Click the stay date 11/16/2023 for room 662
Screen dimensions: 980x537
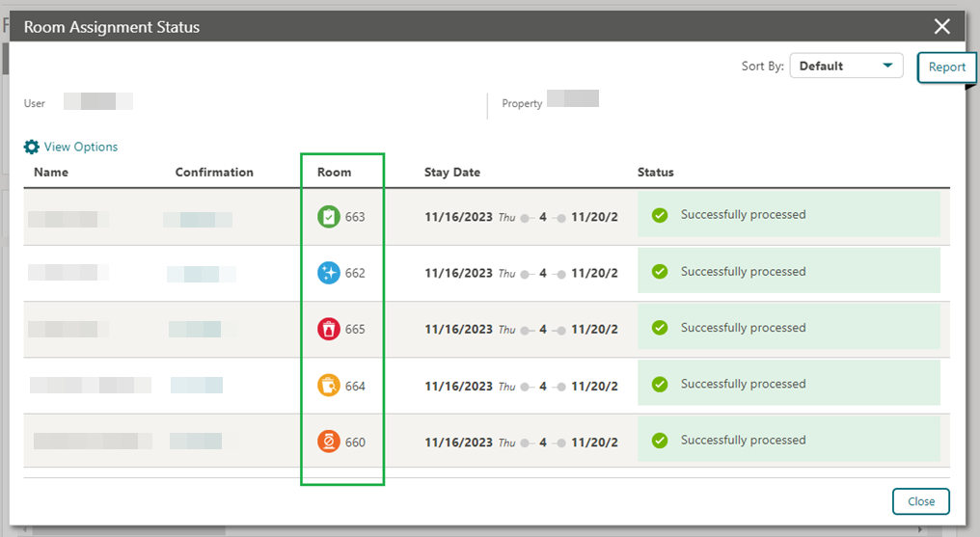[459, 274]
